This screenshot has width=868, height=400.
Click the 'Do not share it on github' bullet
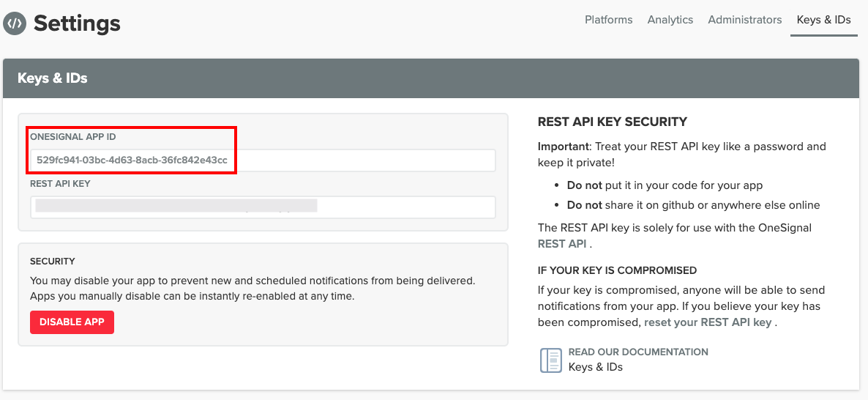(x=694, y=205)
